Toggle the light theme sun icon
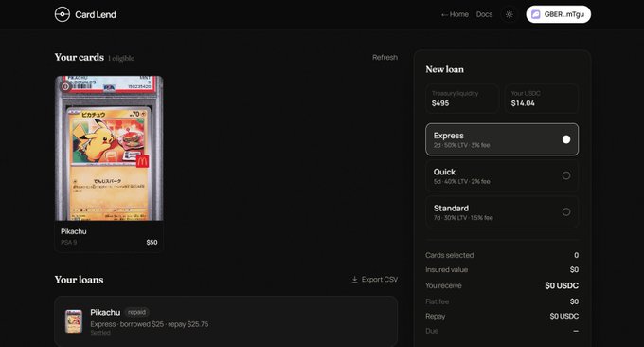This screenshot has height=347, width=644. pos(510,14)
